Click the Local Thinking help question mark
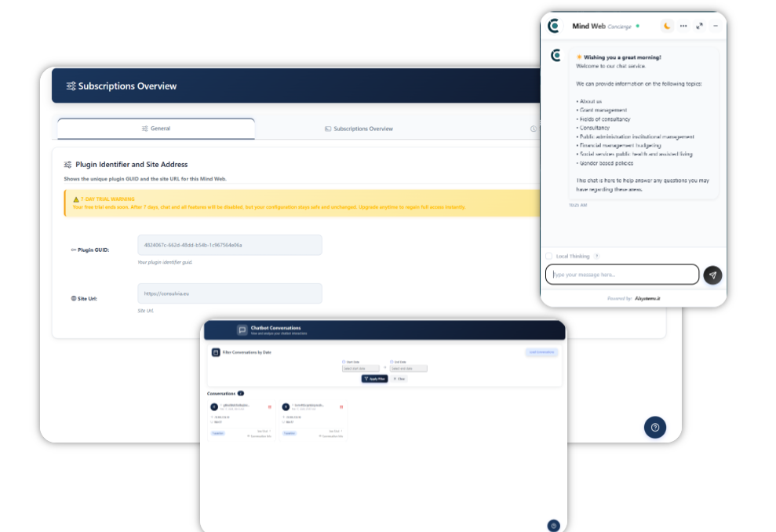Screen dimensions: 776x532 click(x=596, y=257)
